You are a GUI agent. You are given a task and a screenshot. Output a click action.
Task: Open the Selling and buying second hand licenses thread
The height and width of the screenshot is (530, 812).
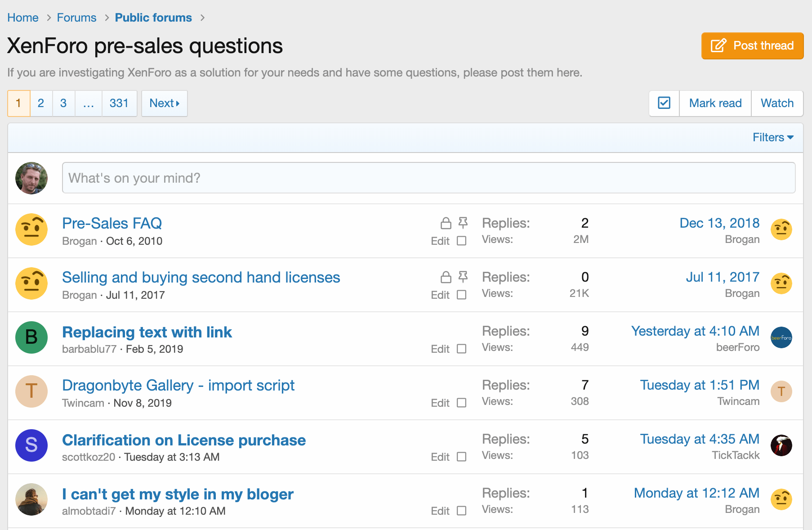[x=201, y=277]
